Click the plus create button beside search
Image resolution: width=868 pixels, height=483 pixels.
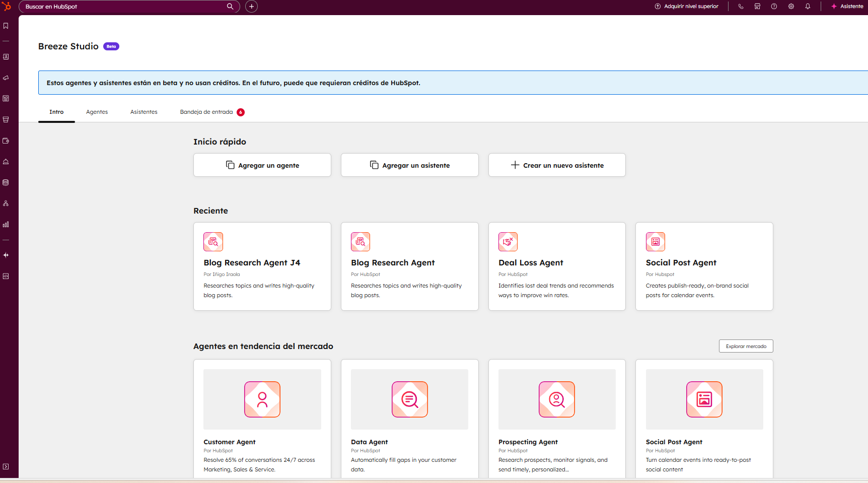(251, 7)
